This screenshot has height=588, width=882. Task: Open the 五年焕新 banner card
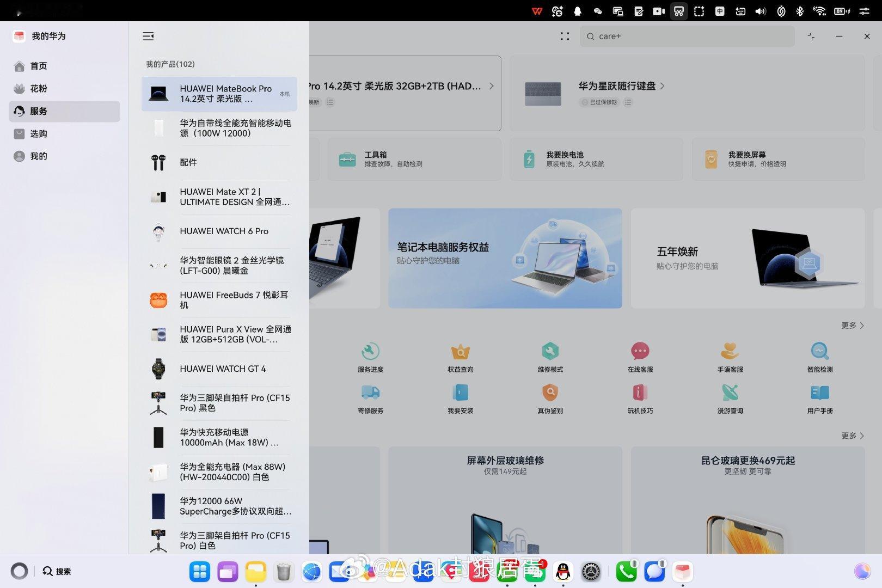point(748,258)
